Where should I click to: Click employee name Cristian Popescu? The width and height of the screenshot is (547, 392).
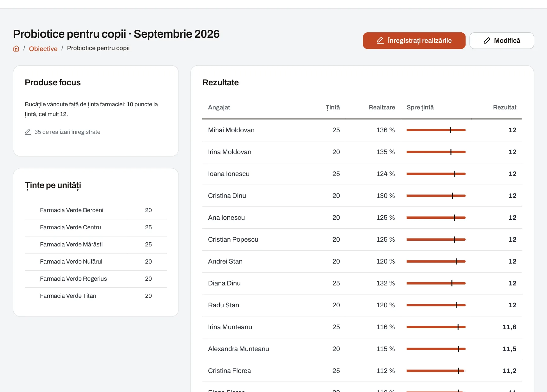[233, 239]
